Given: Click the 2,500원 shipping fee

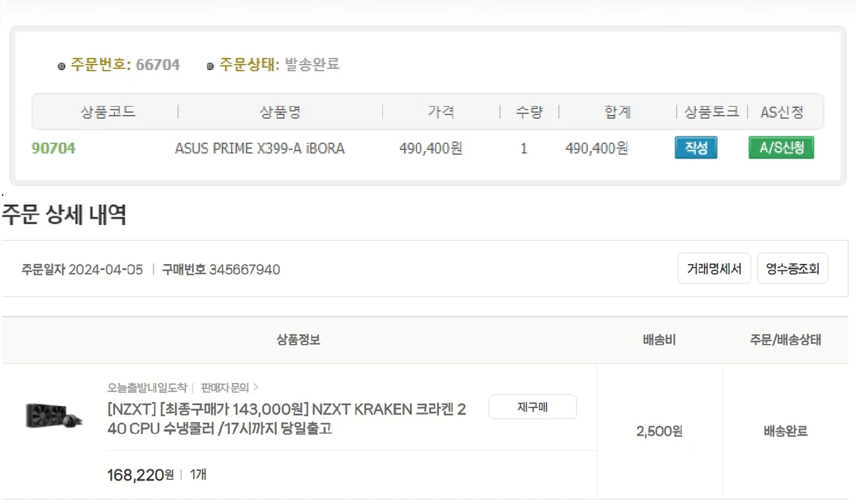Looking at the screenshot, I should 659,431.
